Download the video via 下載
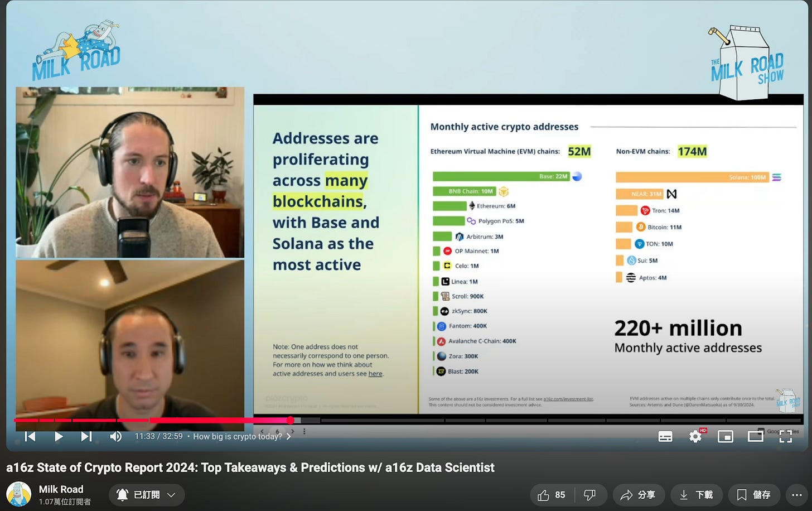This screenshot has height=511, width=812. tap(697, 495)
